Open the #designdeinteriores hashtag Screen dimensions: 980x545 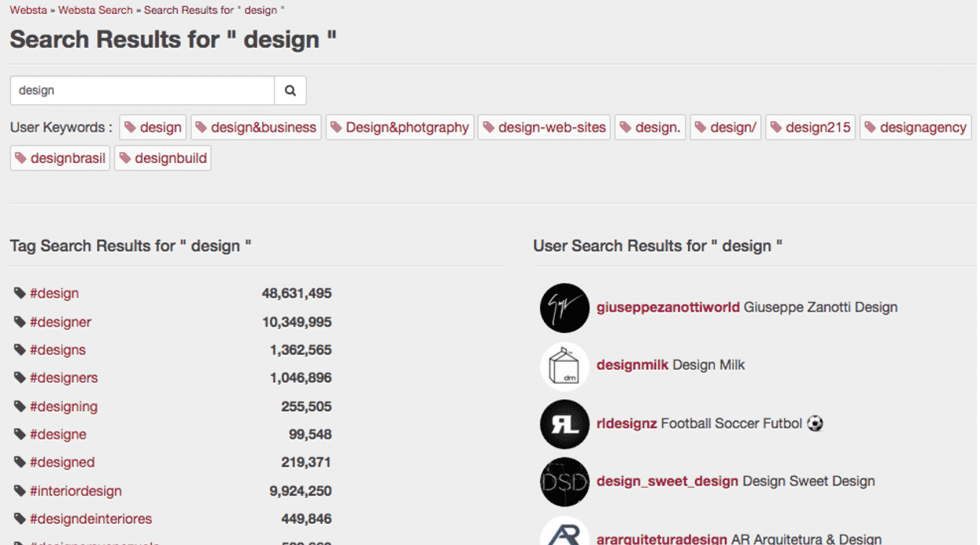coord(91,518)
